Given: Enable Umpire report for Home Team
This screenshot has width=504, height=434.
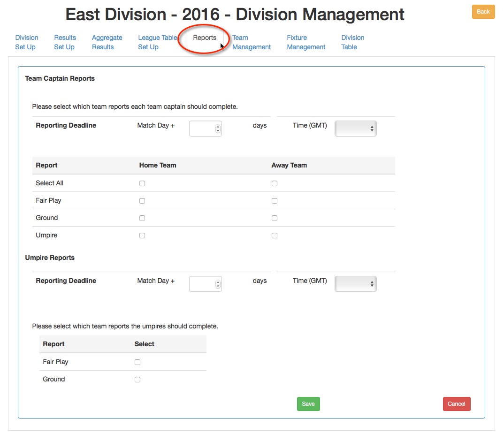Looking at the screenshot, I should click(142, 236).
